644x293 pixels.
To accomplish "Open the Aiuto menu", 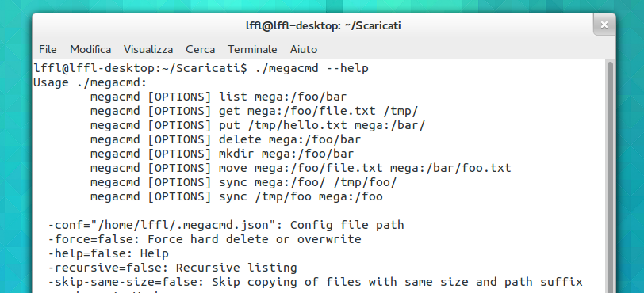I will [x=304, y=49].
